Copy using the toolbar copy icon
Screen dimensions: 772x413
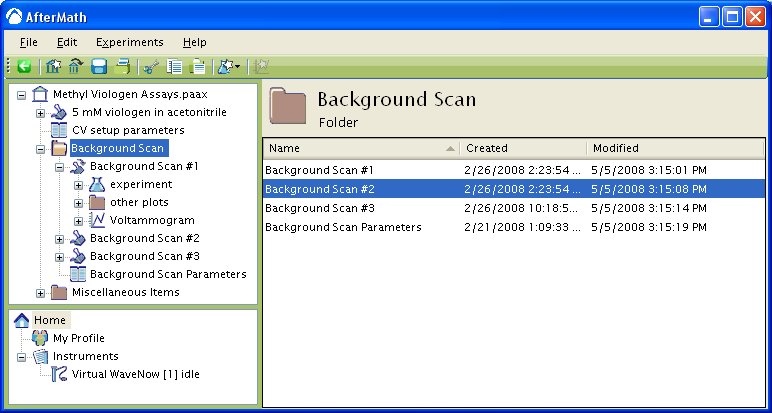pos(174,66)
